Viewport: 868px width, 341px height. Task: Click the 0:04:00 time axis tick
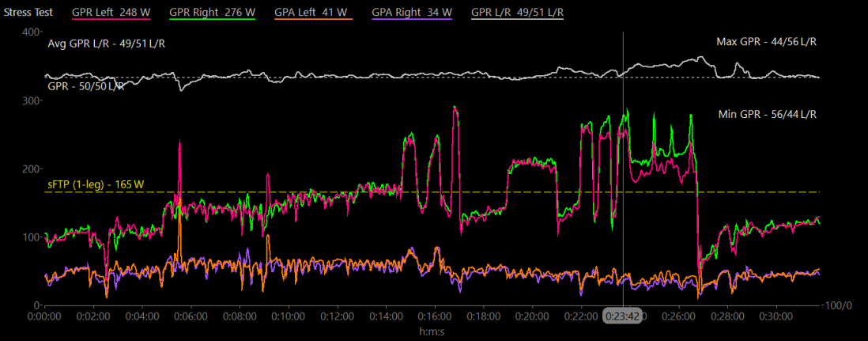142,316
